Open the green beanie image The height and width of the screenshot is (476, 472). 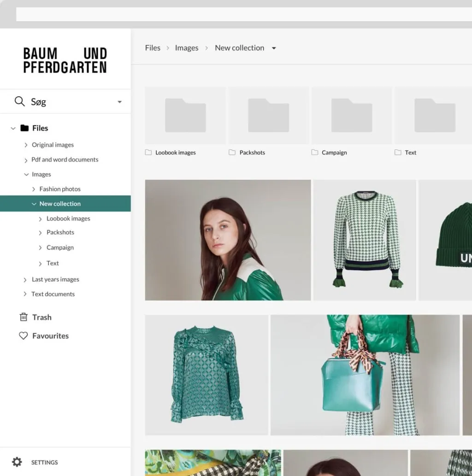445,240
